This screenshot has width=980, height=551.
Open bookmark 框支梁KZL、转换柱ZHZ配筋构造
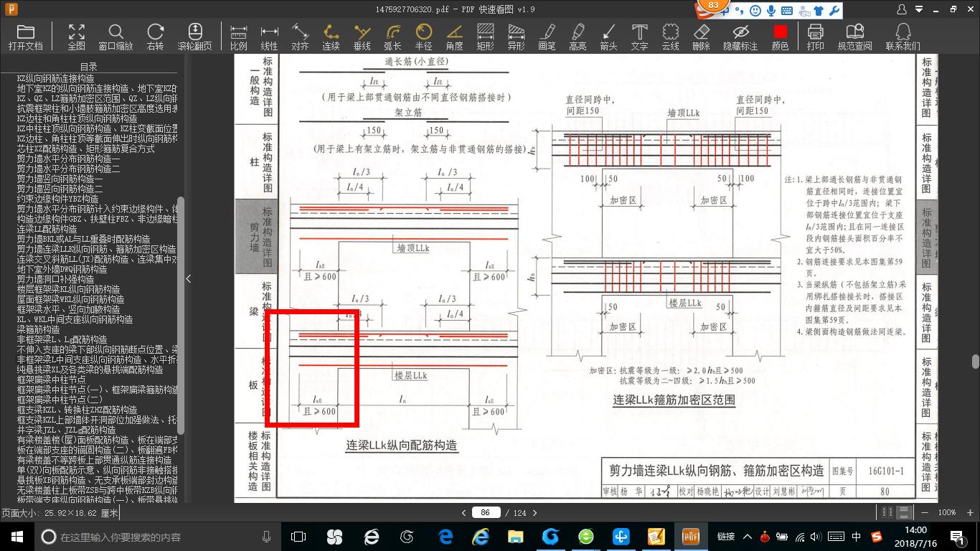[77, 409]
